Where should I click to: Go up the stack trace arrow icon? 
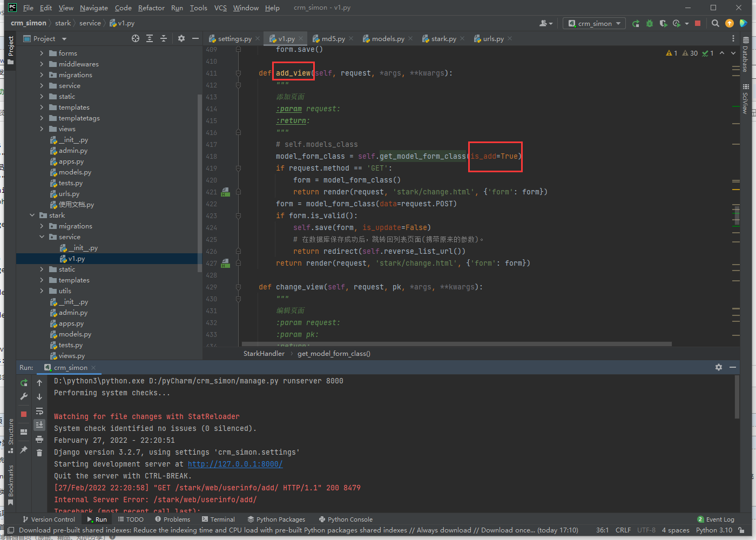(39, 382)
